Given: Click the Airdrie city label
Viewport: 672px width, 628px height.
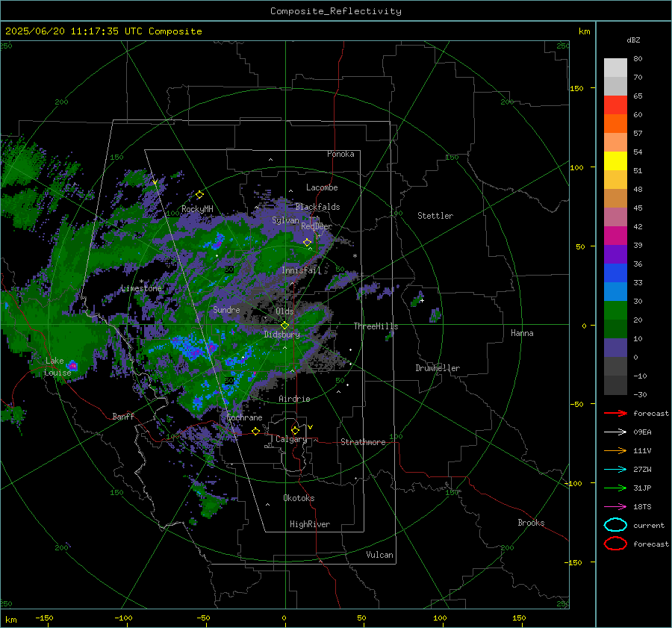Looking at the screenshot, I should 294,399.
